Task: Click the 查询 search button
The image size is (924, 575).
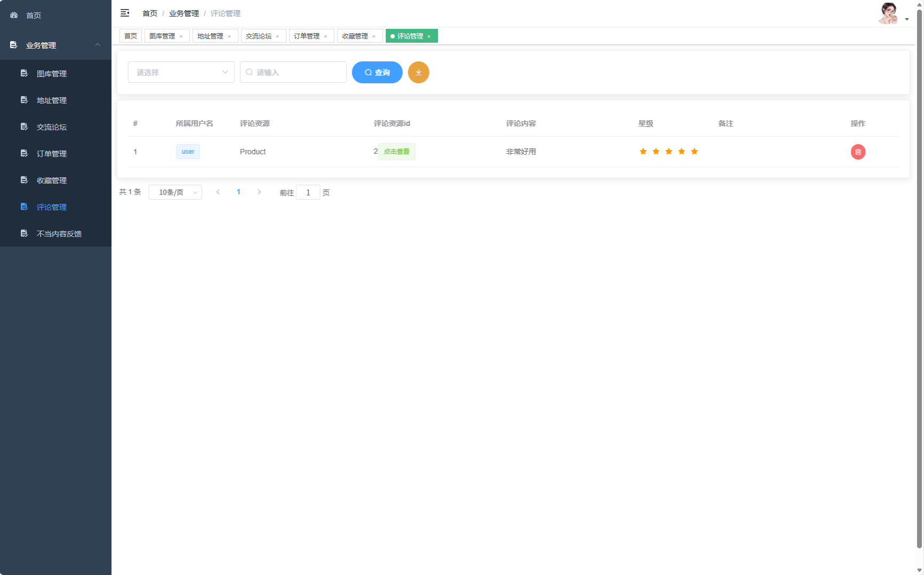Action: click(x=377, y=73)
